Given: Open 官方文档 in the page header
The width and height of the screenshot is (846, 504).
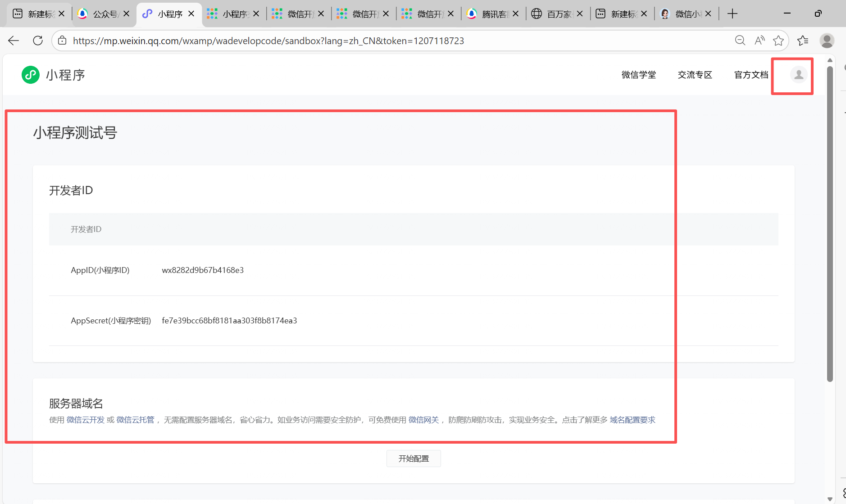Looking at the screenshot, I should [x=751, y=75].
